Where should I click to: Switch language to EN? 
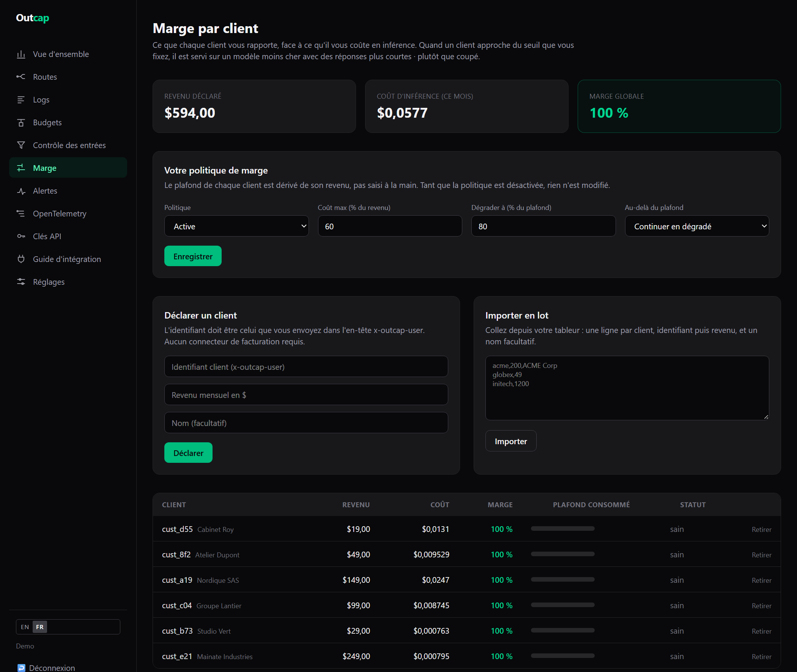(25, 627)
